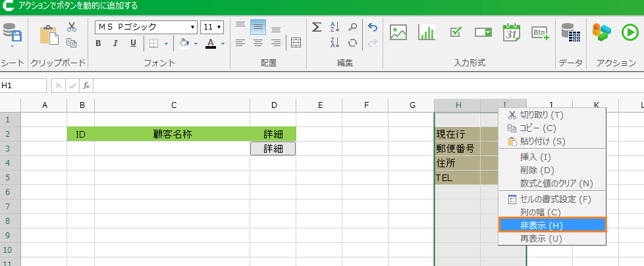Click the font color A swatch
Viewport: 644px width, 266px height.
pos(211,43)
